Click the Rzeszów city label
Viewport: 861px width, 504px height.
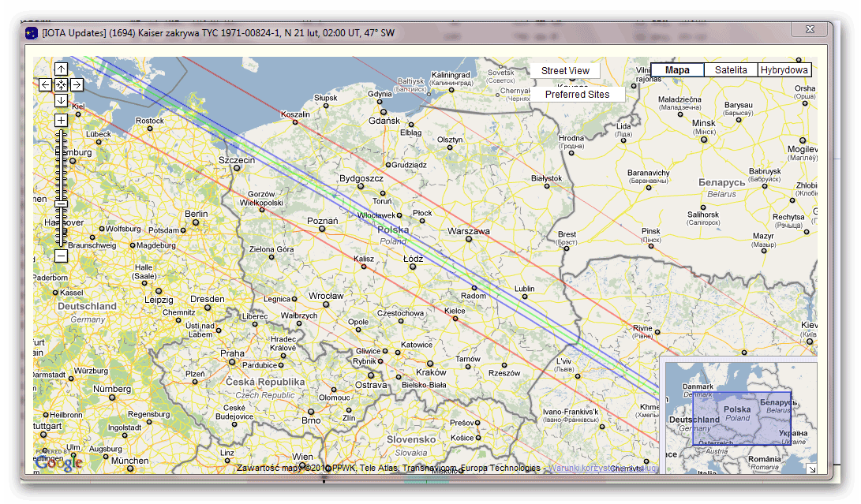(504, 373)
